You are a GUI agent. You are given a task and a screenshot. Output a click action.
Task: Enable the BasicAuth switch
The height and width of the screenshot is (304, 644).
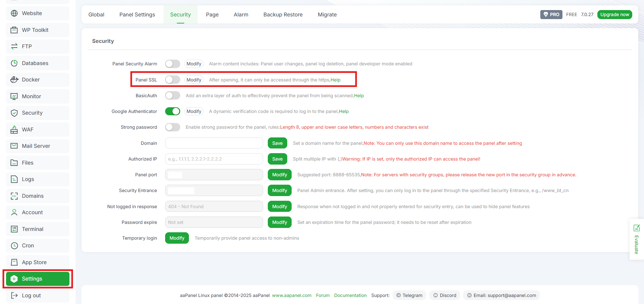(x=172, y=96)
